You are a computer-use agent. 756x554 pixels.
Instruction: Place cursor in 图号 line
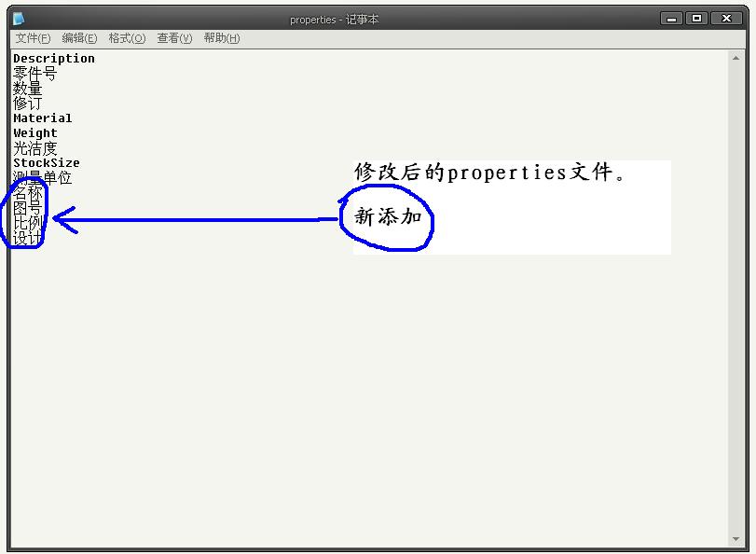(x=27, y=208)
